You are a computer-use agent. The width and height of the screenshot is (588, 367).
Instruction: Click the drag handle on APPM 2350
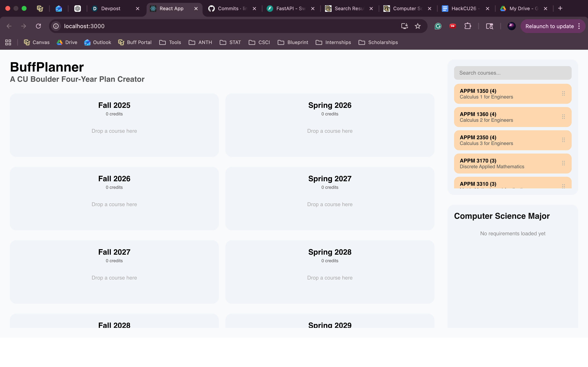pos(563,140)
